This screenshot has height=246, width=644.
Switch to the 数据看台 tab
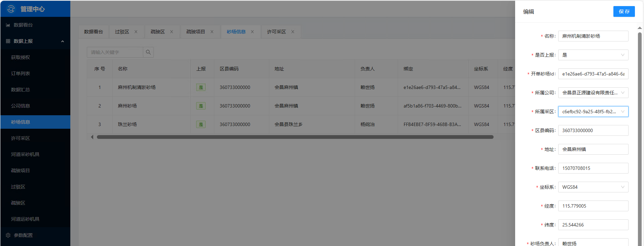coord(94,32)
